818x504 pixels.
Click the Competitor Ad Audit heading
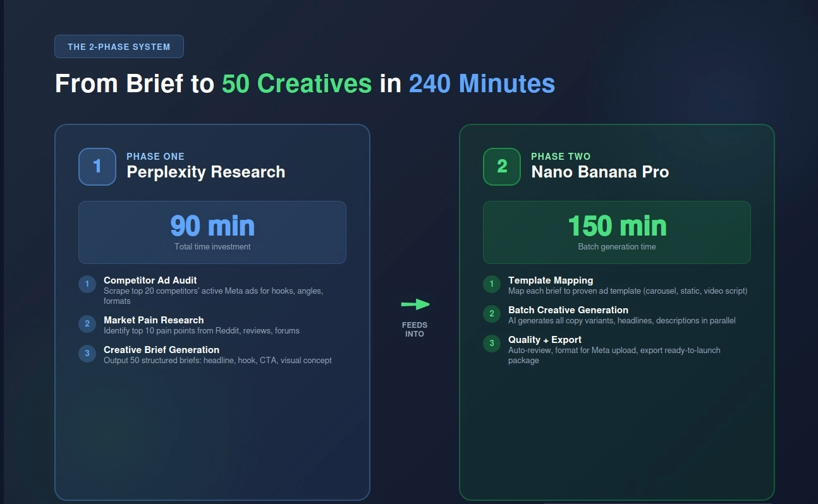[x=150, y=280]
